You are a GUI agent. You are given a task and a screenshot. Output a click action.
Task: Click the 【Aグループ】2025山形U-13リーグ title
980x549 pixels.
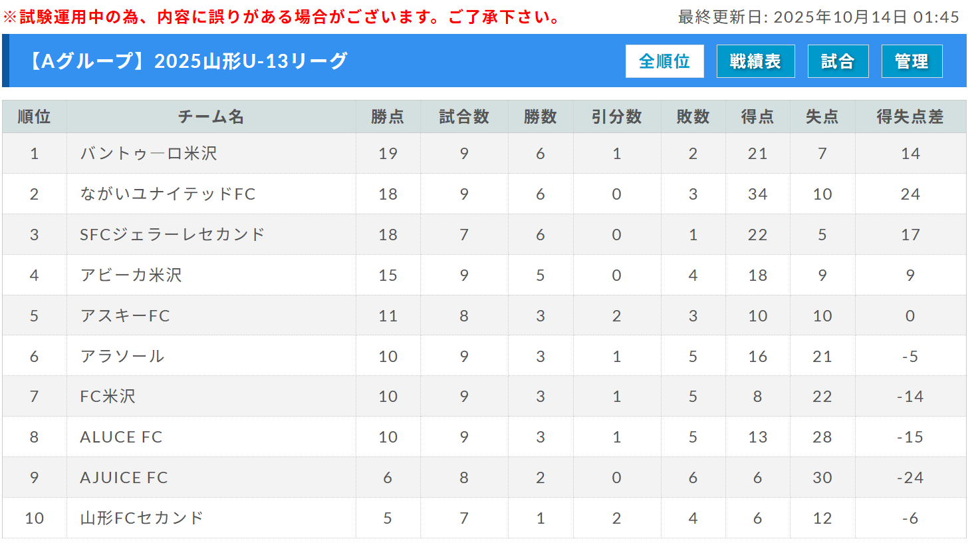(x=187, y=61)
